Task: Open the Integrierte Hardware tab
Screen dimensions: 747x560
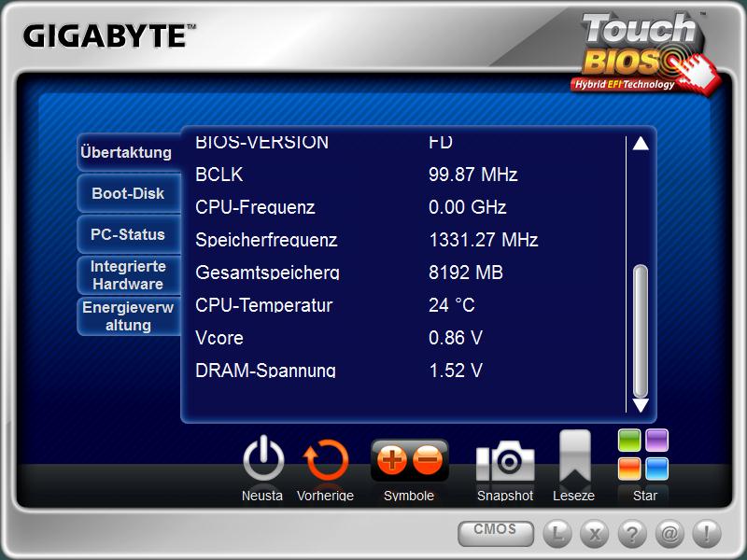Action: (x=129, y=275)
